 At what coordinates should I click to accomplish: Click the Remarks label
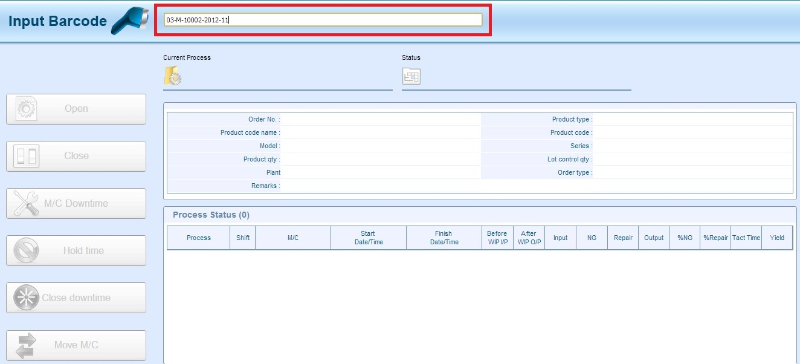[x=265, y=186]
